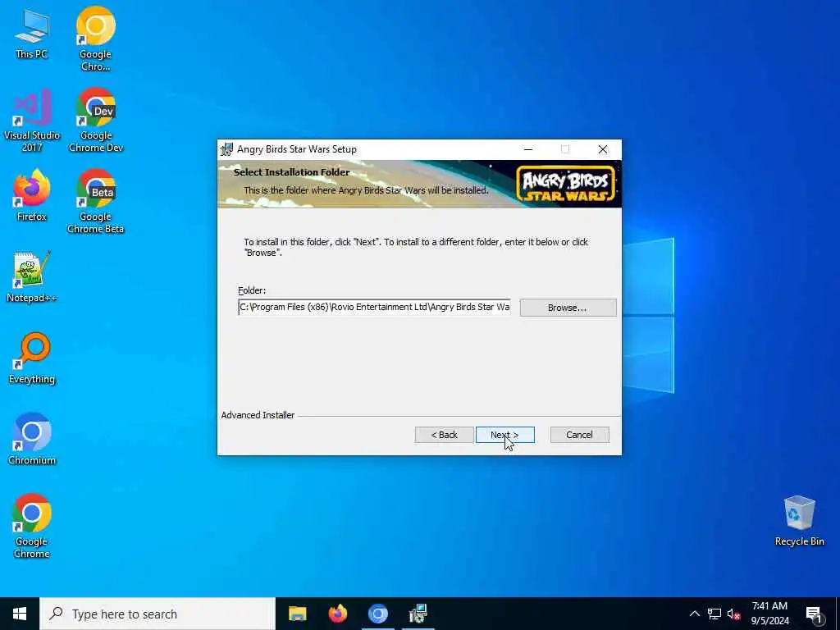The width and height of the screenshot is (840, 630).
Task: Select the Google Chrome desktop shortcut
Action: pos(32,527)
